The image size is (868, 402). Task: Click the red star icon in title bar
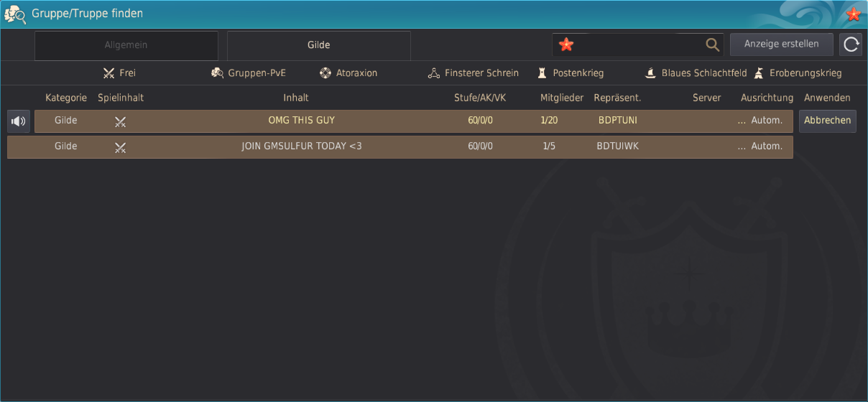853,14
